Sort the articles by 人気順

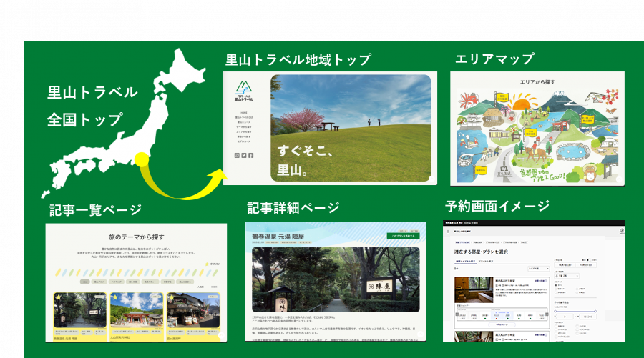[200, 287]
